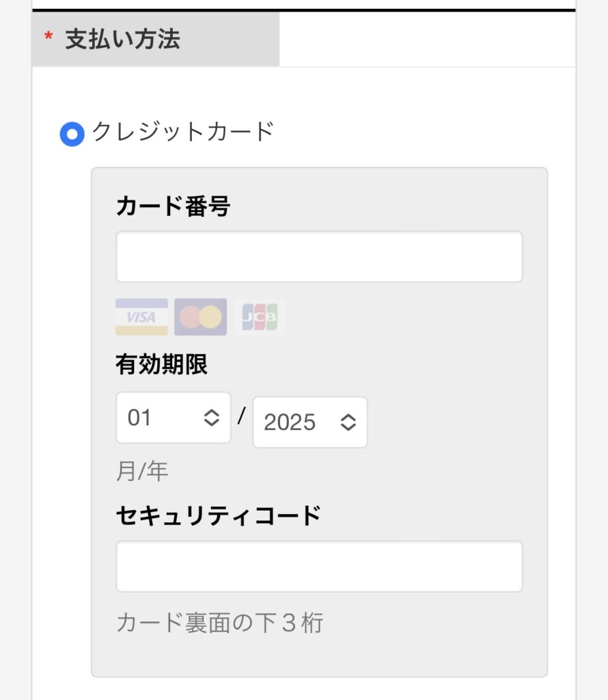Click the red required asterisk
This screenshot has width=608, height=700.
(x=49, y=38)
